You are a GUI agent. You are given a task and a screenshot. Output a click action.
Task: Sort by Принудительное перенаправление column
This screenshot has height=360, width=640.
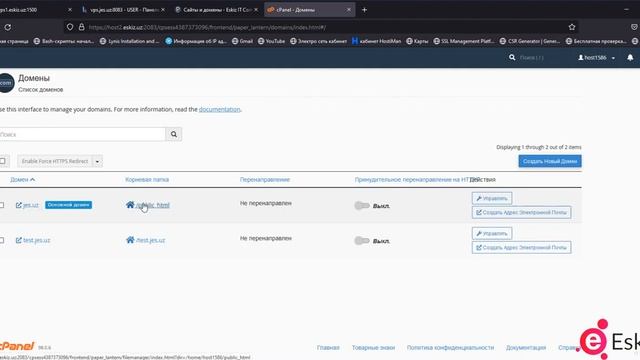click(412, 180)
